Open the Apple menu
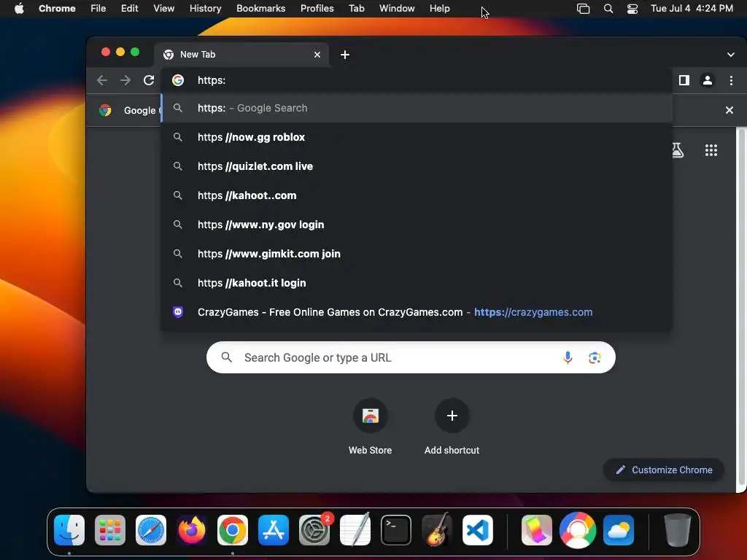 pos(19,9)
